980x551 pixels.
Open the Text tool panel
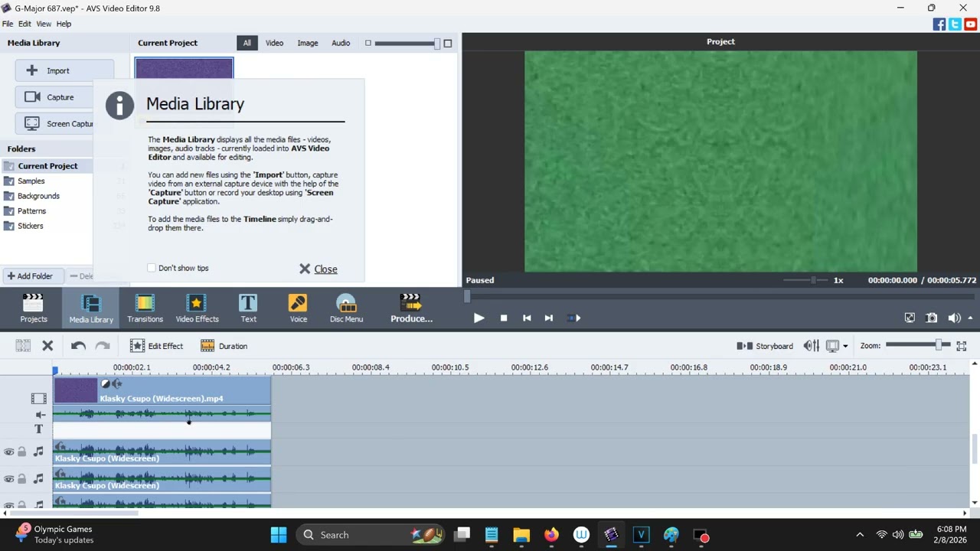pyautogui.click(x=248, y=308)
